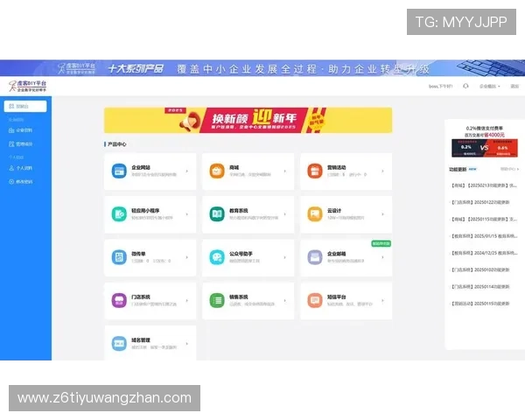Select 控制台 in the sidebar menu
Viewport: 525px width, 420px height.
(x=25, y=106)
